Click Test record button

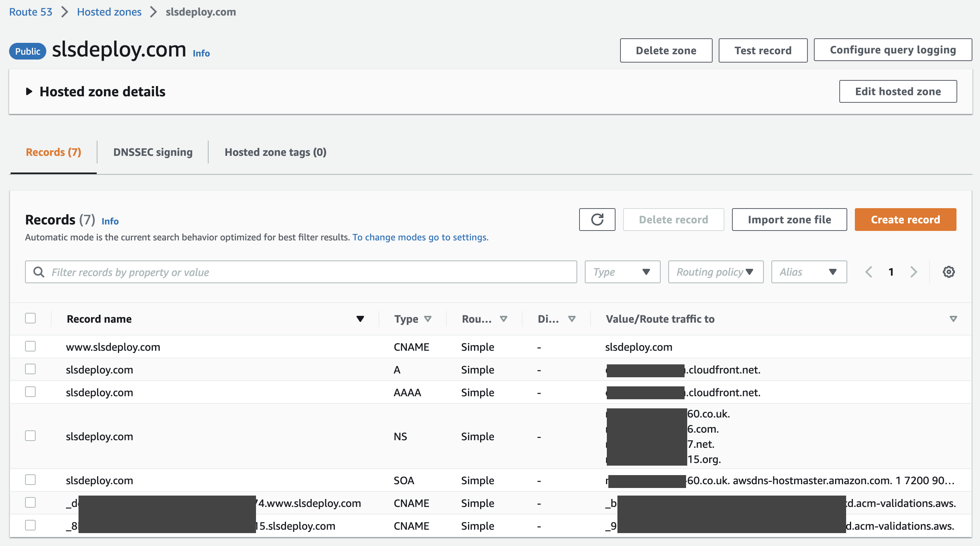pos(763,50)
